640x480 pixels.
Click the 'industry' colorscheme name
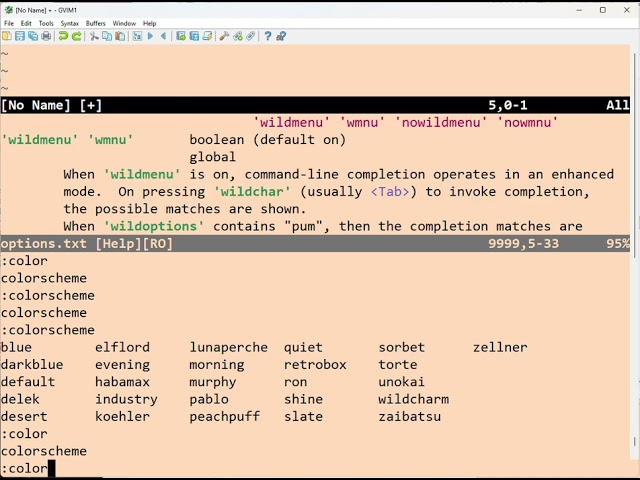tap(127, 399)
